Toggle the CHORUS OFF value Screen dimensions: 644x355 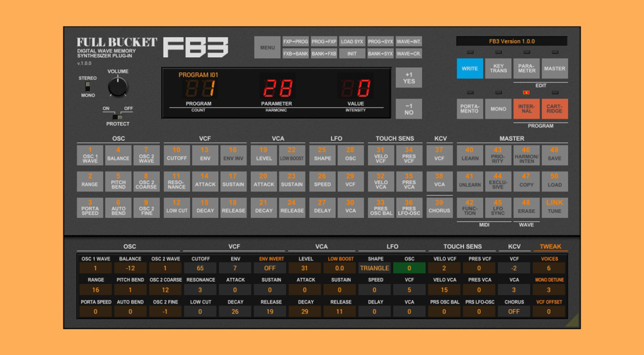(514, 312)
